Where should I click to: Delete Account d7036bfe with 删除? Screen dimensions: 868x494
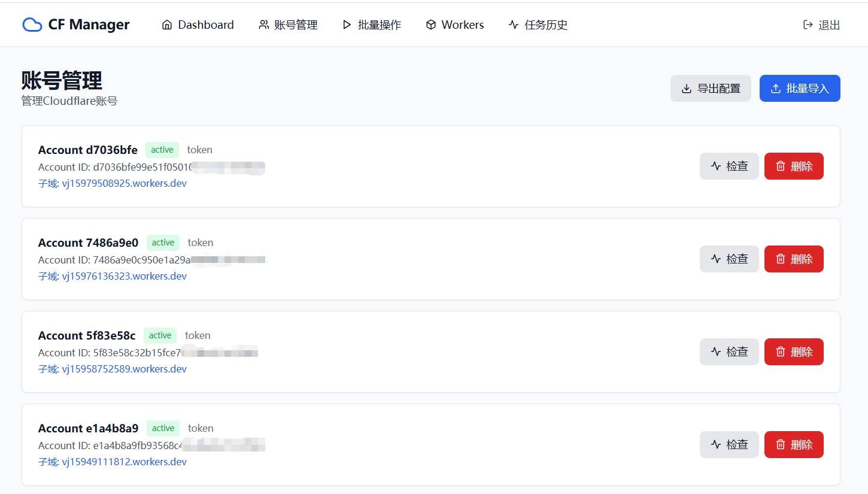794,166
